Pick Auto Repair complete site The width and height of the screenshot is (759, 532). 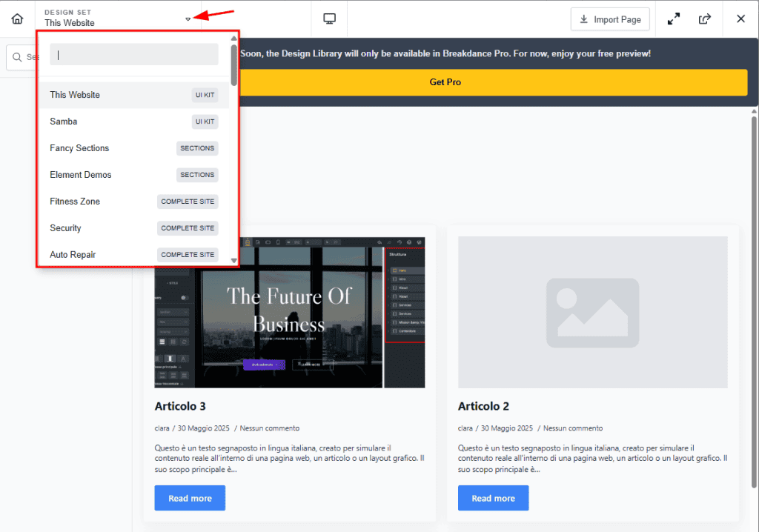pyautogui.click(x=134, y=255)
